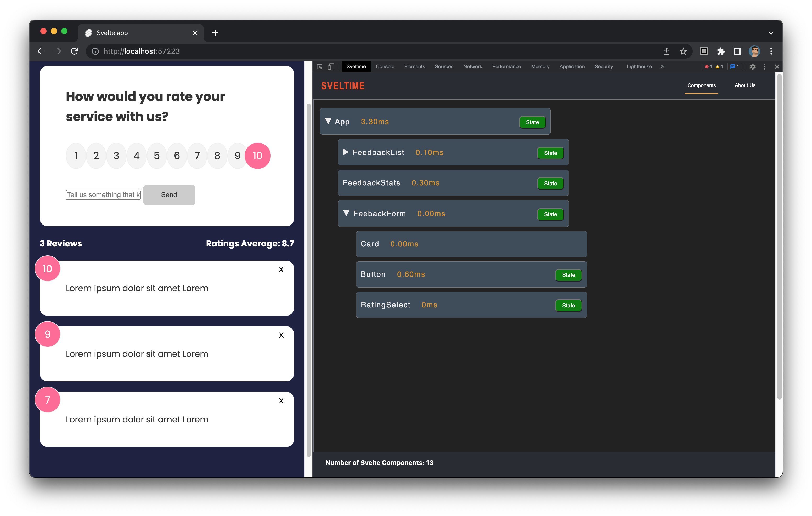Collapse the FeebackForm component
The width and height of the screenshot is (812, 516).
pos(346,213)
